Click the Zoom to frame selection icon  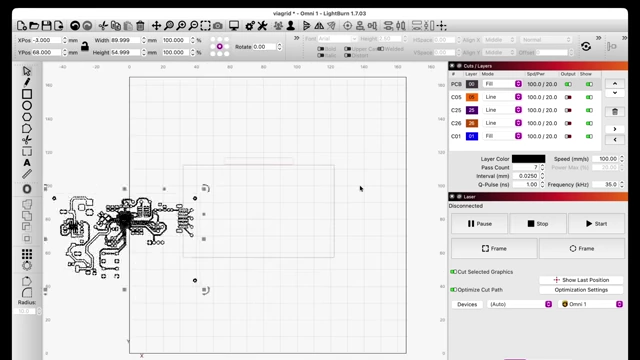pos(205,26)
